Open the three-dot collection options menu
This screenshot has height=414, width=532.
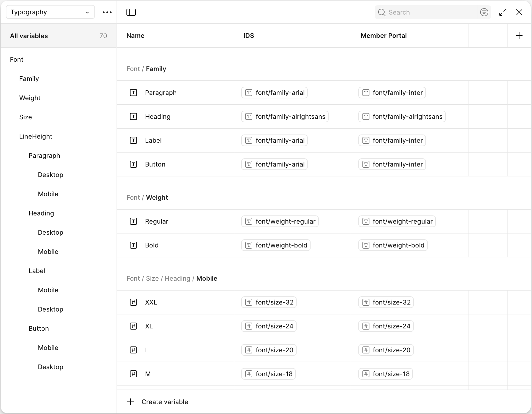tap(107, 12)
